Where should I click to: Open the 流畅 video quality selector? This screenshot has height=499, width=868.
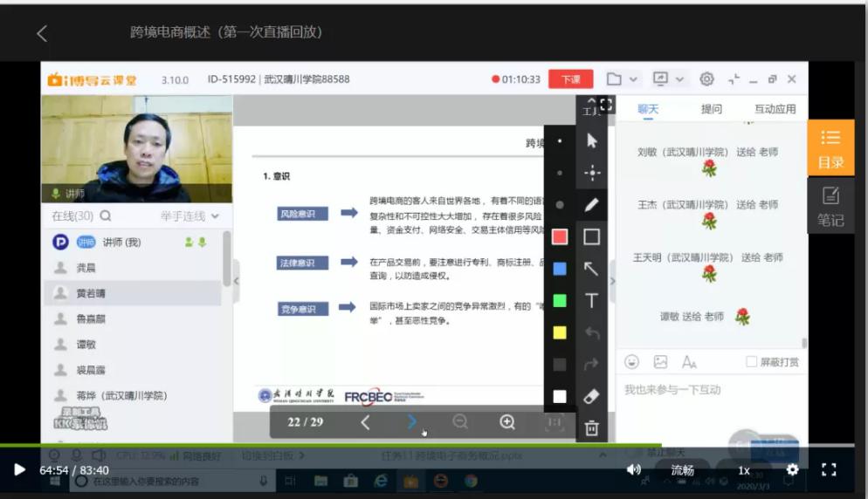683,470
